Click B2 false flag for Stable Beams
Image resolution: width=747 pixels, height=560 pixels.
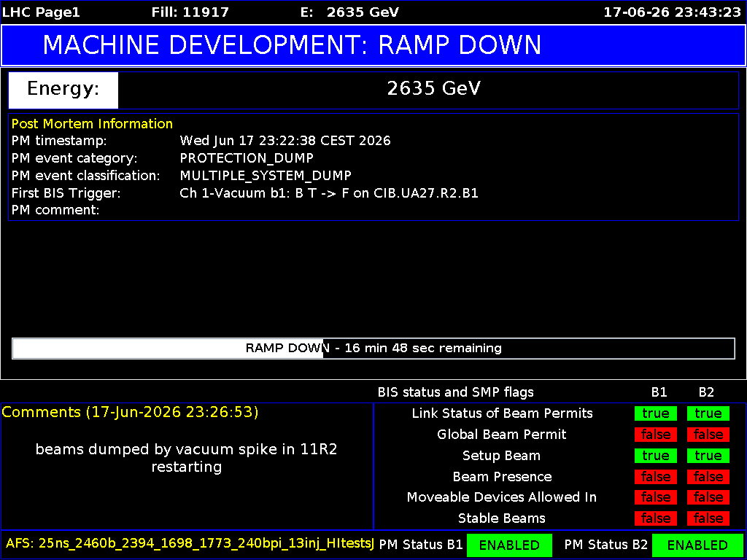pos(708,518)
